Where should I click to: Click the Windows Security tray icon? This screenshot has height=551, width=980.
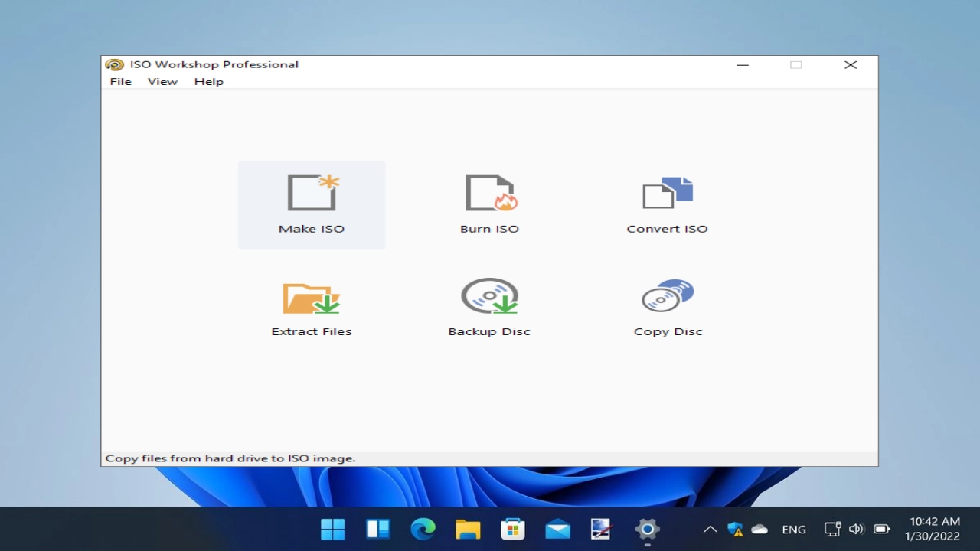[x=735, y=529]
